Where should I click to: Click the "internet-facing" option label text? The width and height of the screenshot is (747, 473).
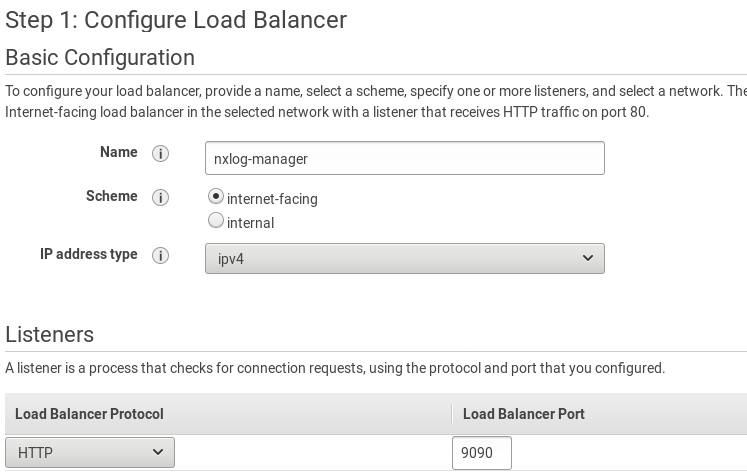tap(272, 199)
